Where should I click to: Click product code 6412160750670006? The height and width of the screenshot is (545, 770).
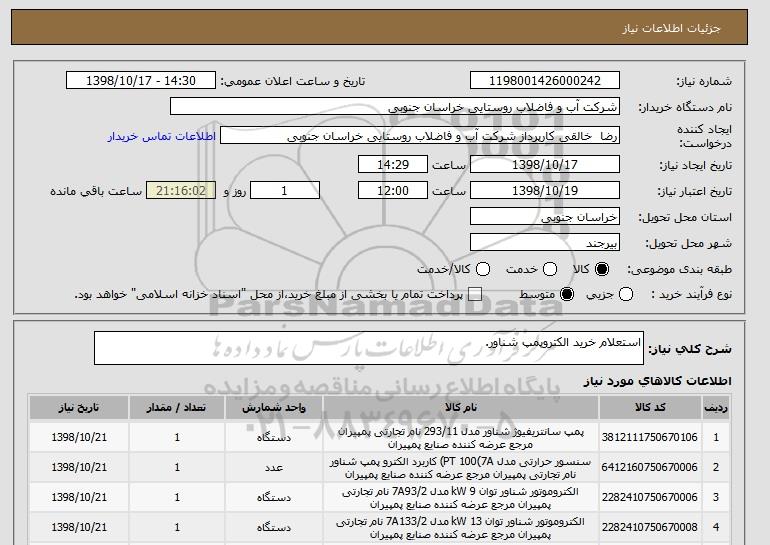tap(650, 467)
